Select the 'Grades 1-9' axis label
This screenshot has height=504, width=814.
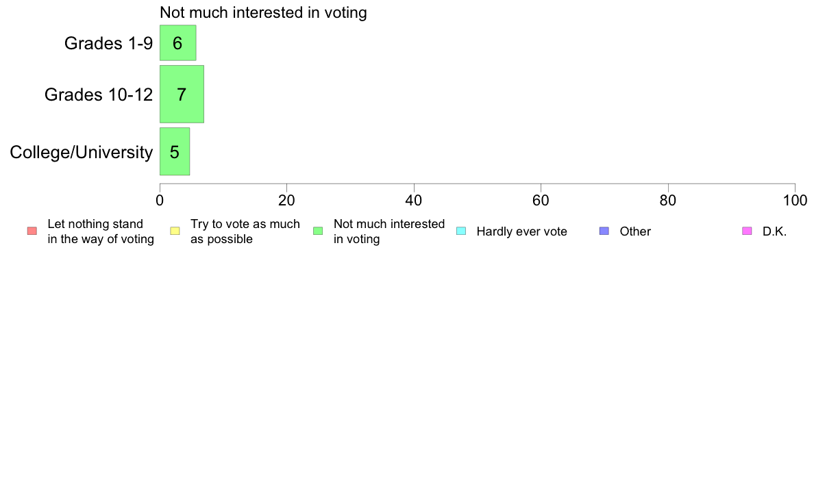pyautogui.click(x=108, y=43)
